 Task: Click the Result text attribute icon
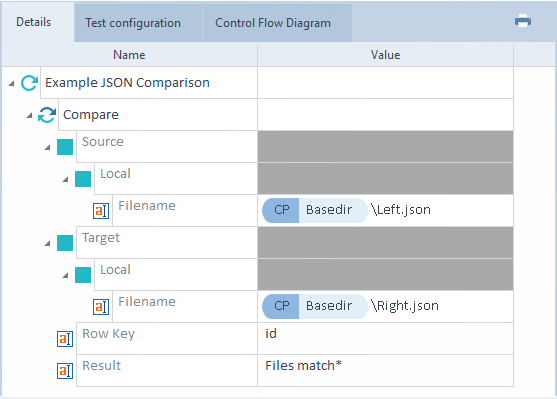[65, 371]
